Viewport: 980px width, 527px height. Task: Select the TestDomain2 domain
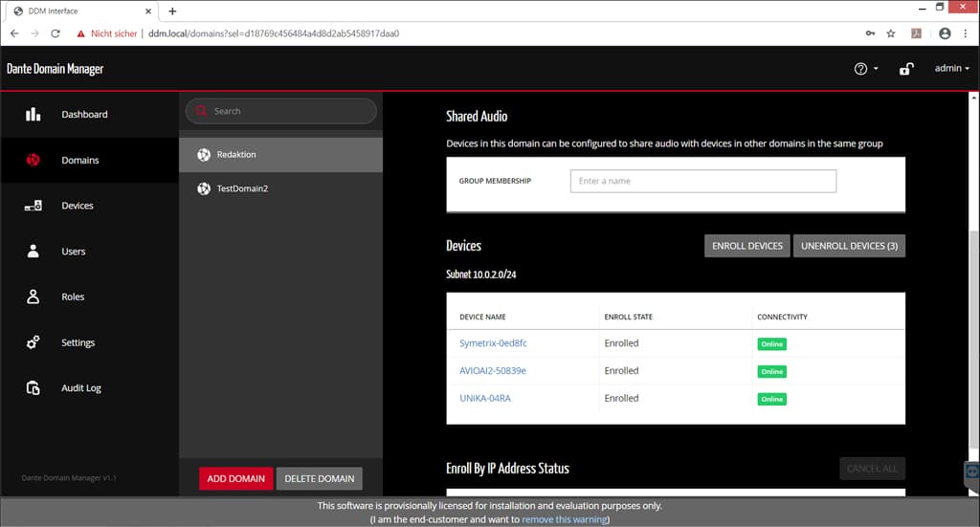280,188
